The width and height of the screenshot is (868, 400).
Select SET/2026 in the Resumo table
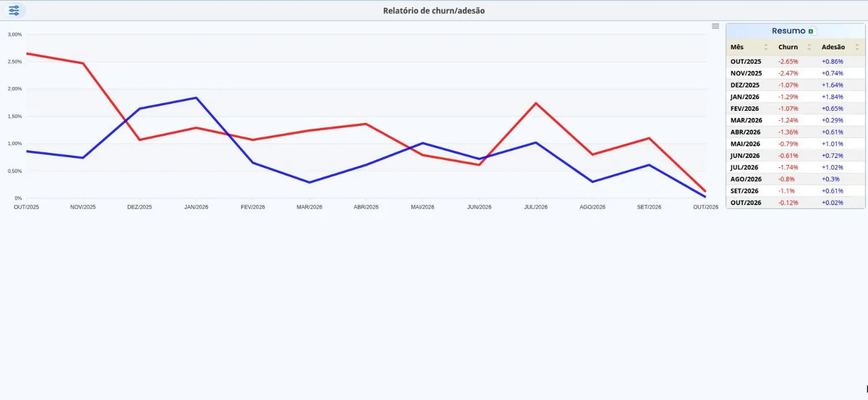(745, 191)
